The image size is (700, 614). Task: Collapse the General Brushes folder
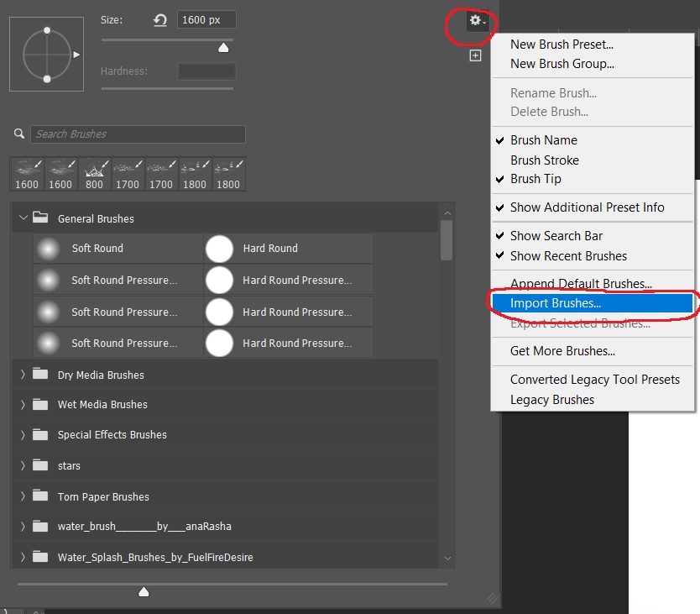coord(24,218)
